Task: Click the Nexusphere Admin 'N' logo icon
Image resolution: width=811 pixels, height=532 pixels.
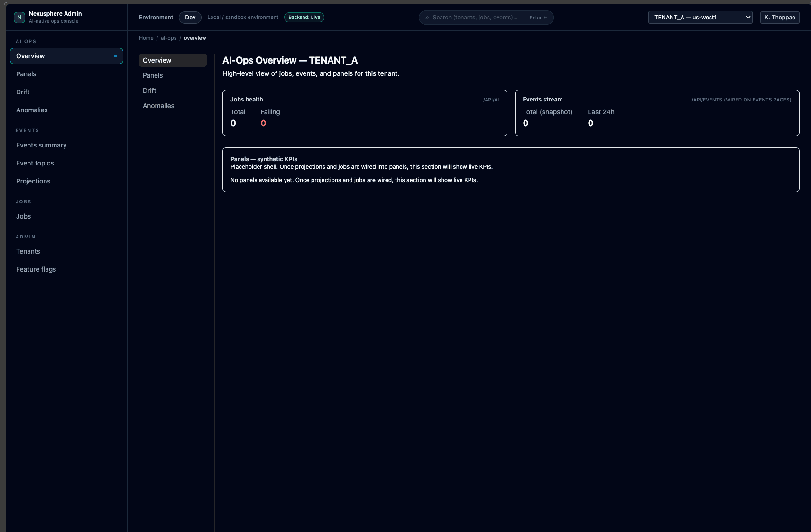Action: (x=19, y=17)
